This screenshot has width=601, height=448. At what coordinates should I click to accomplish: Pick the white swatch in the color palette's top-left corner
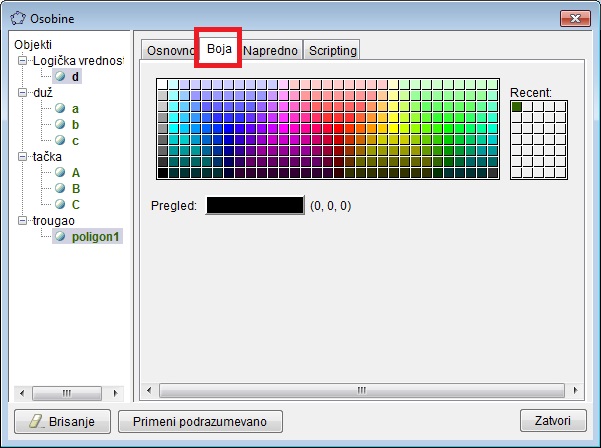[x=163, y=84]
